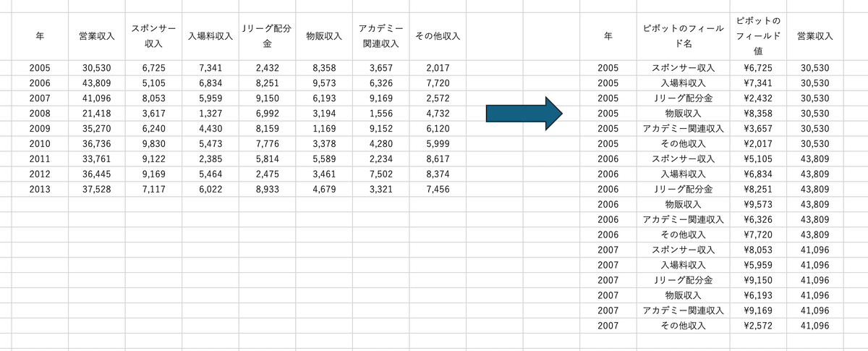Click the pivot value ¥8,053
Screen dimensions: 868x351
(757, 250)
